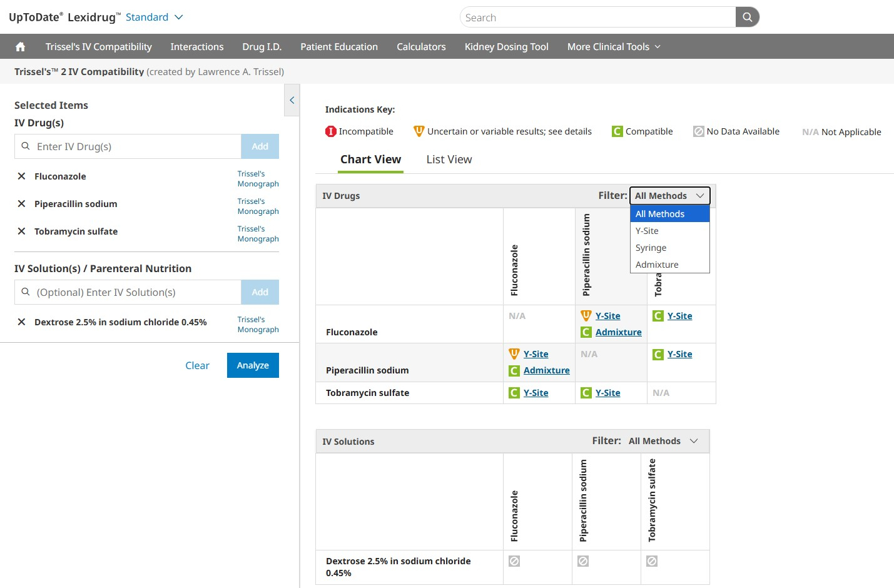This screenshot has height=588, width=894.
Task: Expand the Standard edition dropdown
Action: pos(154,18)
